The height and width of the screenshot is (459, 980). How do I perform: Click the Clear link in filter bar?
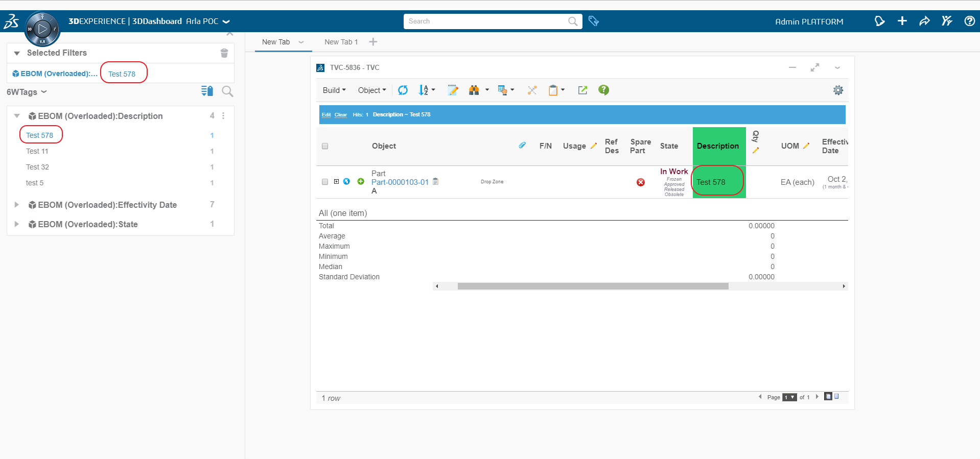(340, 115)
